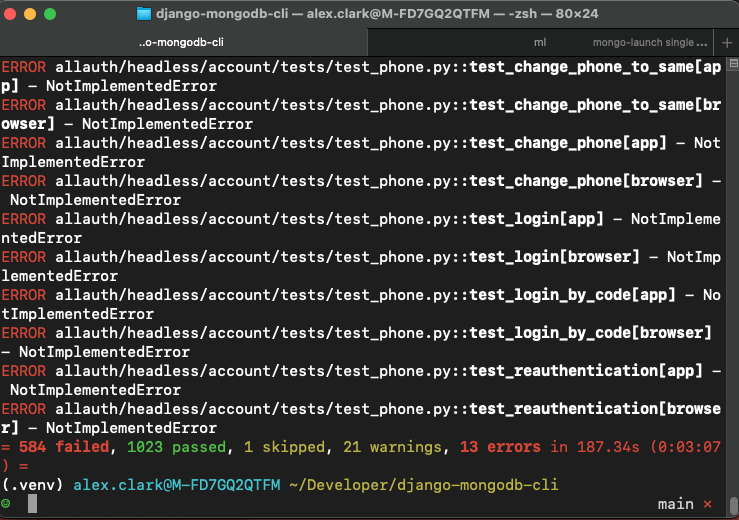Switch to the ..o-mongodb-cli tab
This screenshot has width=739, height=520.
click(182, 42)
